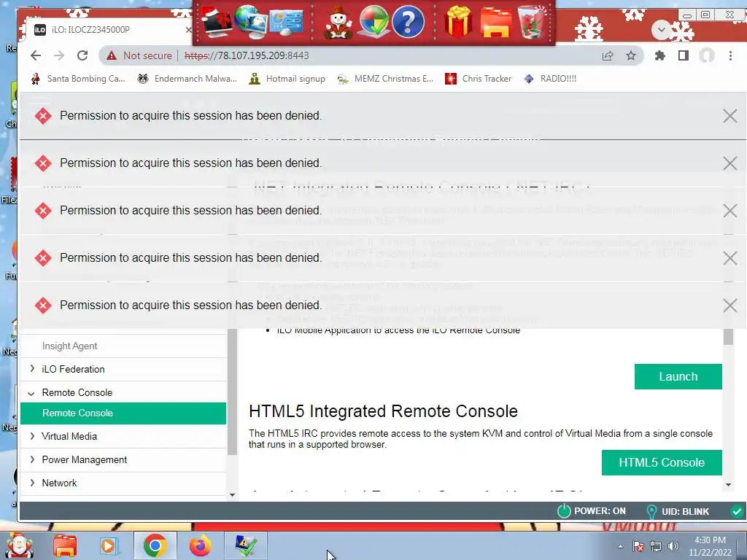
Task: Open the candy recycle bin dock icon
Action: click(x=531, y=22)
